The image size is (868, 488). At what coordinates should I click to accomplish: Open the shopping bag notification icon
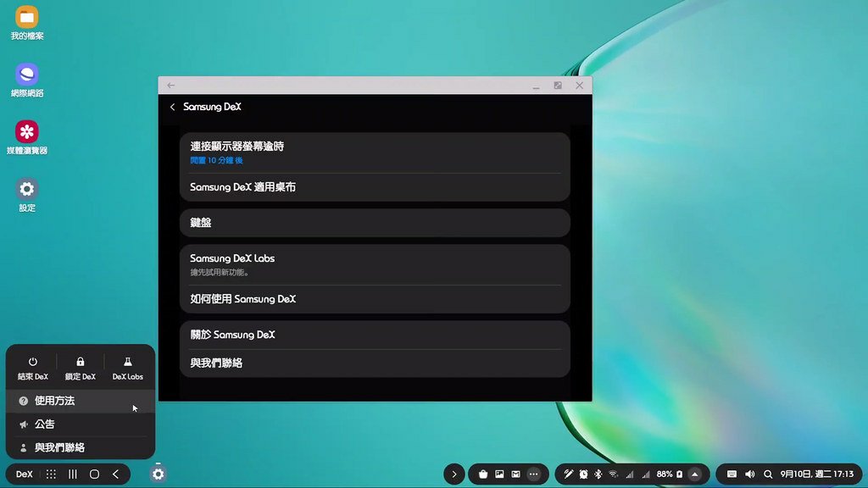tap(483, 474)
